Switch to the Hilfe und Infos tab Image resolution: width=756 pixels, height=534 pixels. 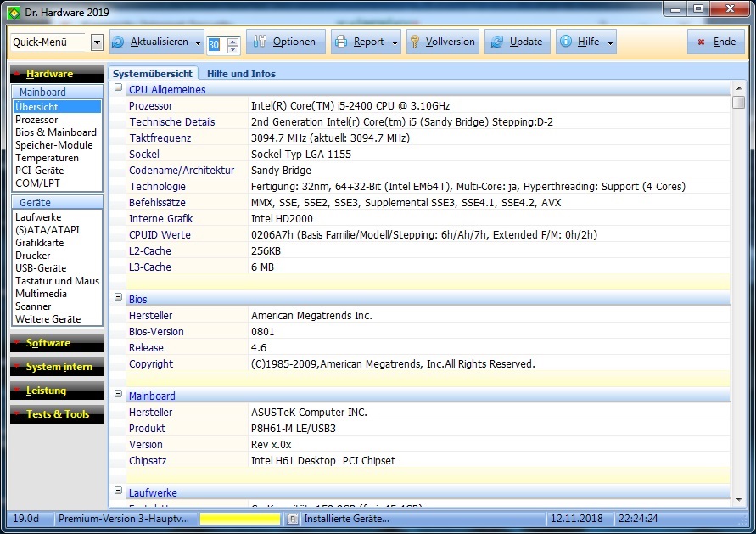[x=241, y=73]
